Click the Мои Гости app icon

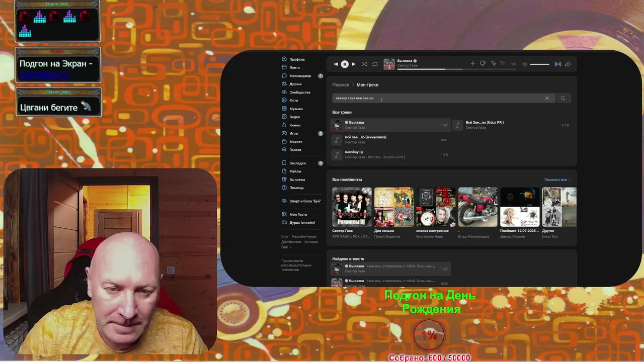click(284, 214)
